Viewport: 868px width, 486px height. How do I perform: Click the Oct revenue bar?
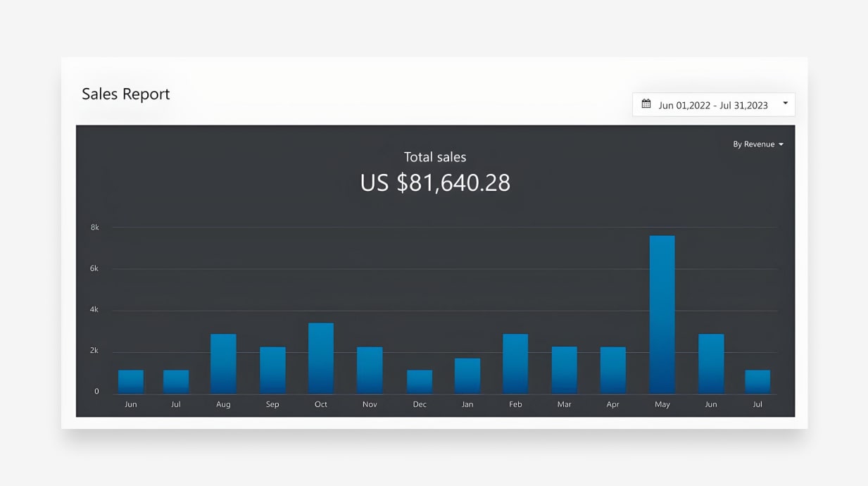(x=321, y=358)
